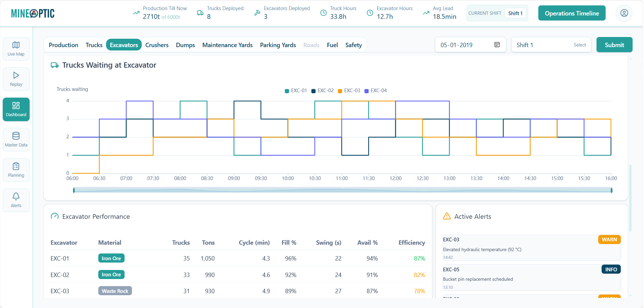Viewport: 644px width, 308px height.
Task: Click the 82% efficiency value
Action: click(x=419, y=275)
